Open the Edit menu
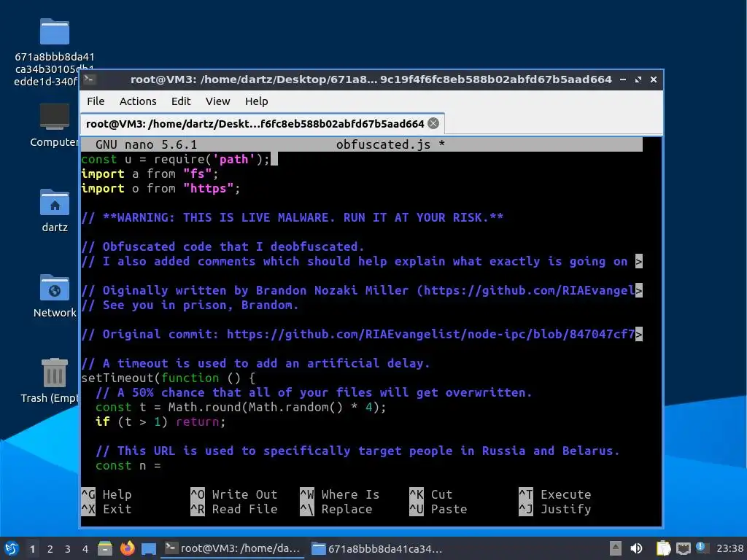The height and width of the screenshot is (560, 747). (181, 101)
